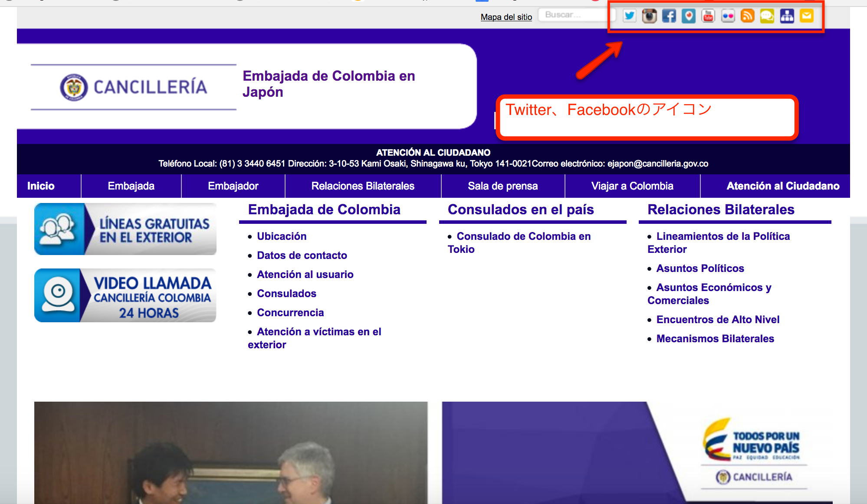Open the Datos de contacto link
867x504 pixels.
click(x=302, y=255)
